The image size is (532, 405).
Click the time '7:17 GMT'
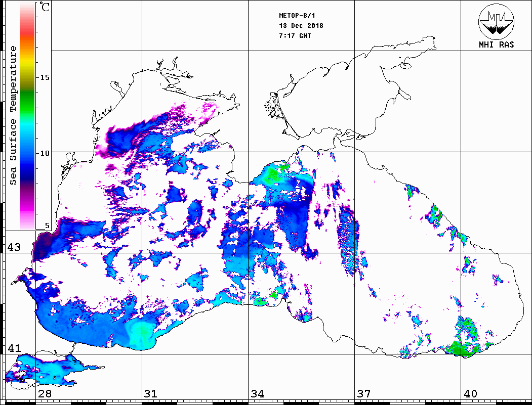pos(295,35)
